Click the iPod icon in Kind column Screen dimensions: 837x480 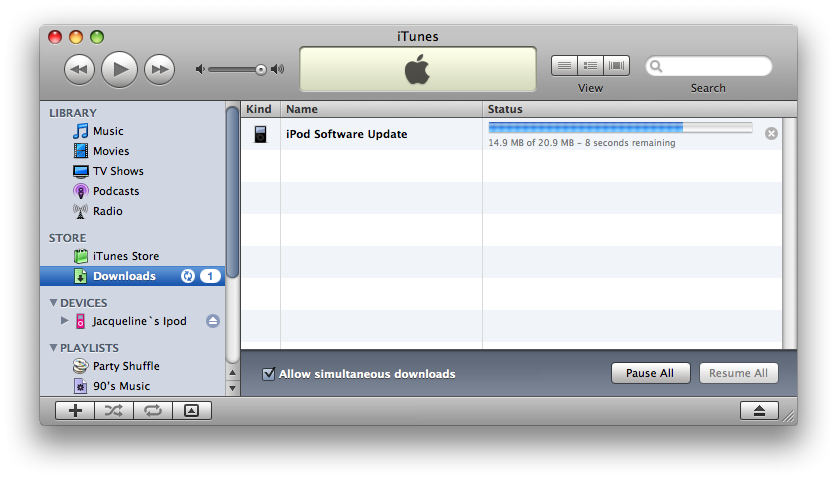260,134
